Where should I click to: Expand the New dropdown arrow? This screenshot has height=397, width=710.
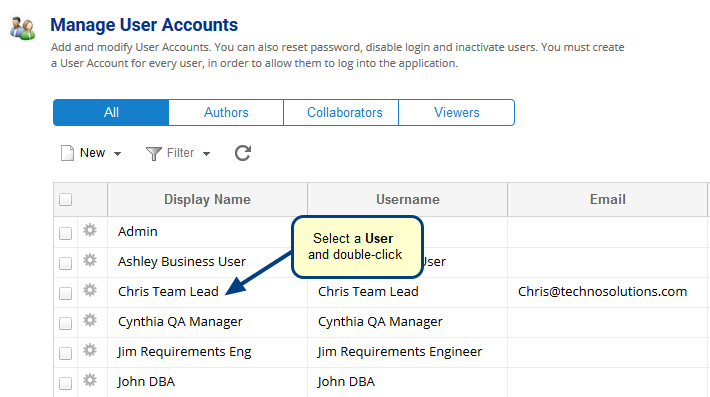[x=117, y=154]
